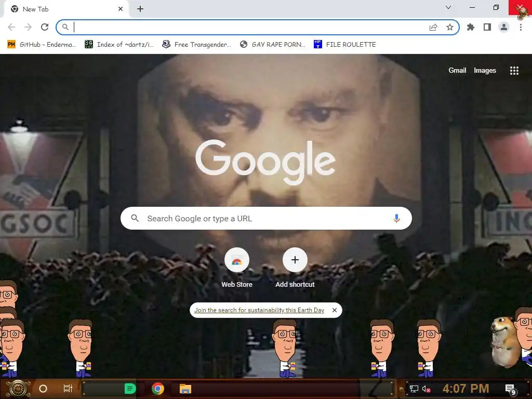Dismiss the Earth Day promo banner
532x399 pixels.
pos(335,310)
